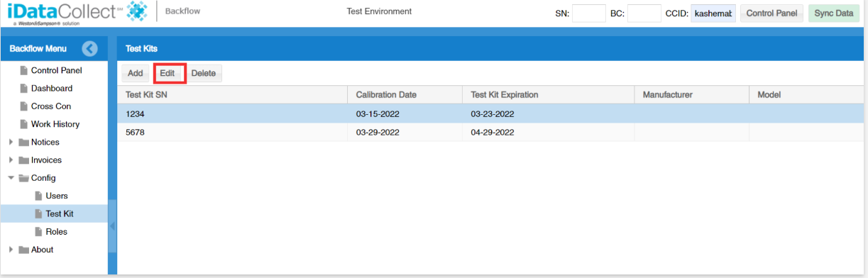This screenshot has height=278, width=868.
Task: Click the Work History page icon
Action: 24,124
